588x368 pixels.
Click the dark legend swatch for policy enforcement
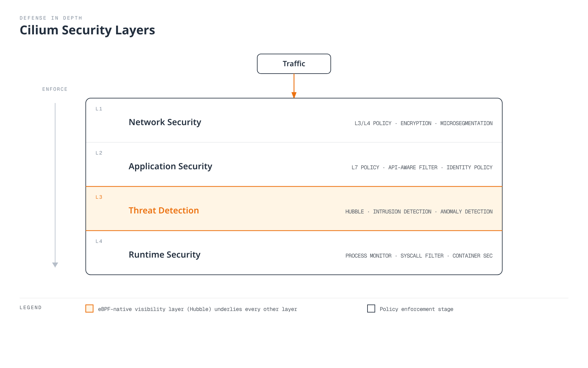pos(371,309)
